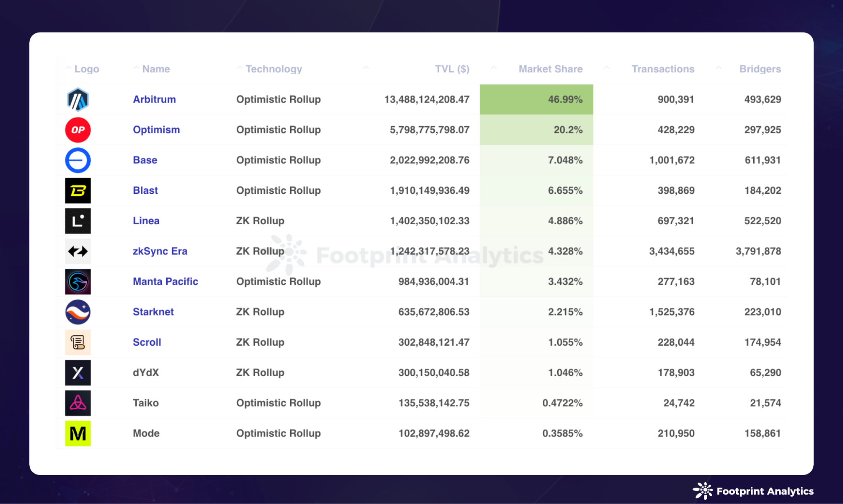The width and height of the screenshot is (843, 504).
Task: Sort by Bridgers column header
Action: tap(760, 69)
